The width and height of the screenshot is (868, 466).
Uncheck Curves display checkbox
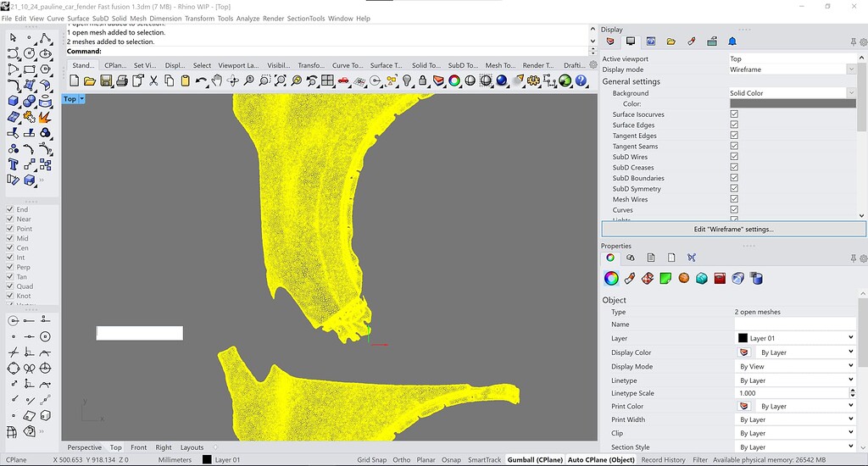tap(734, 210)
